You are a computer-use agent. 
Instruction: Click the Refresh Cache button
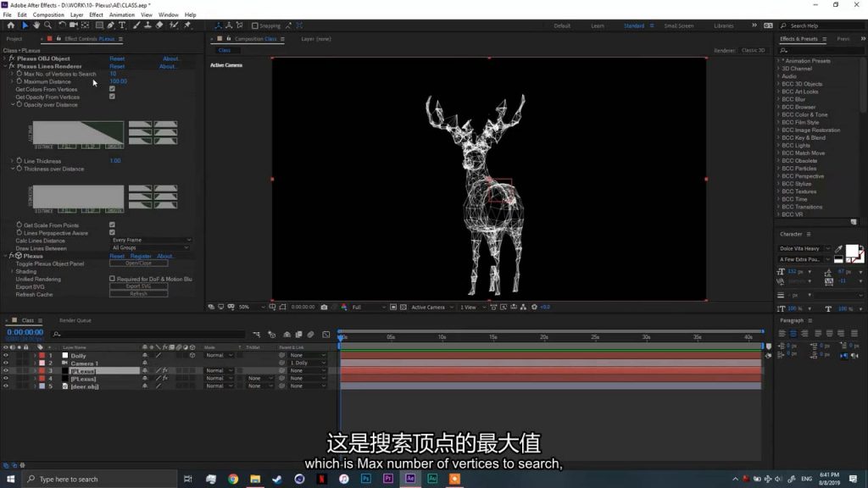tap(138, 294)
